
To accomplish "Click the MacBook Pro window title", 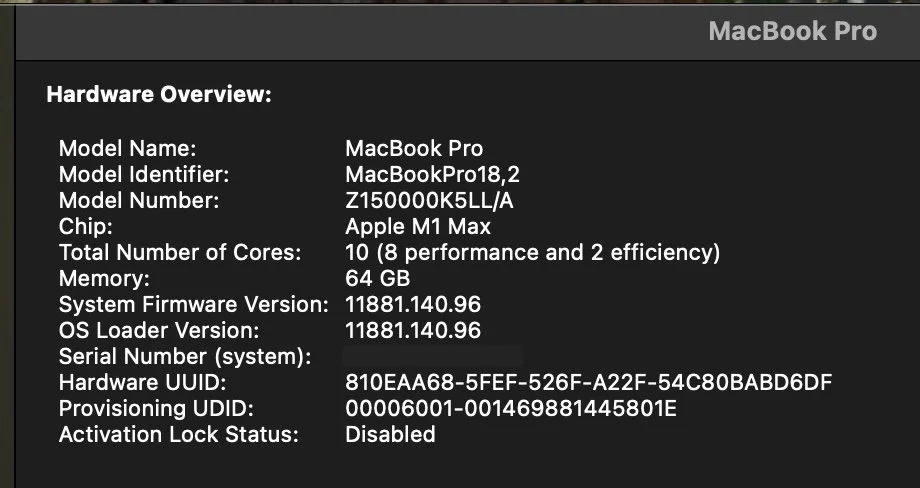I will [x=793, y=31].
